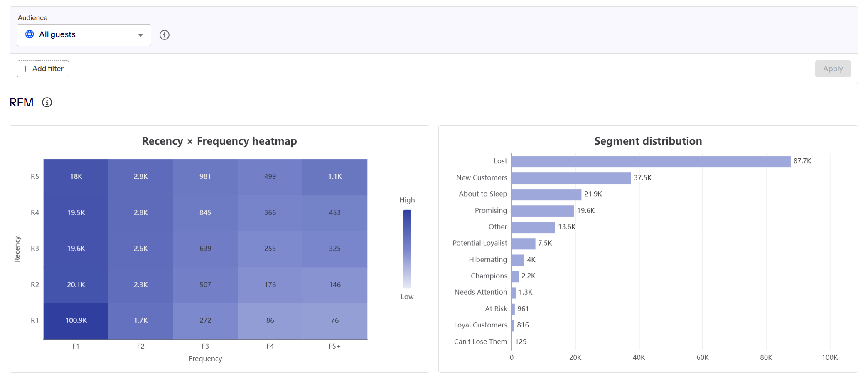
Task: Expand the Audience dropdown arrow
Action: point(140,35)
